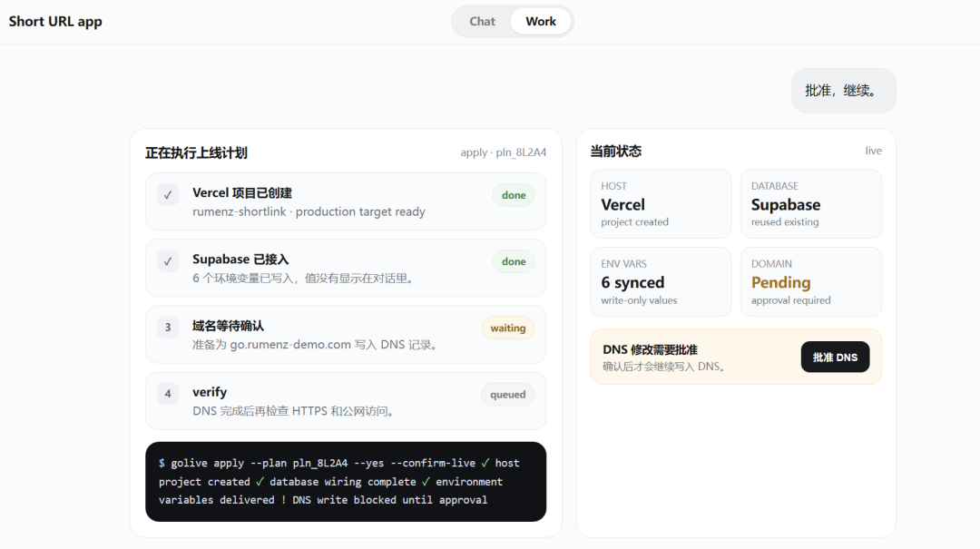Viewport: 980px width, 549px height.
Task: Click rumenz-shortlink · production target ready text
Action: (x=309, y=212)
